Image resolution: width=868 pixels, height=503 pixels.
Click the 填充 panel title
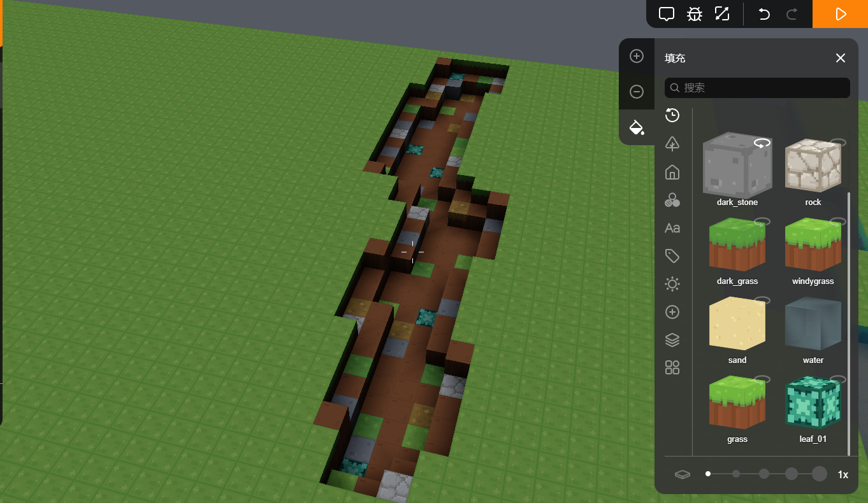point(675,58)
